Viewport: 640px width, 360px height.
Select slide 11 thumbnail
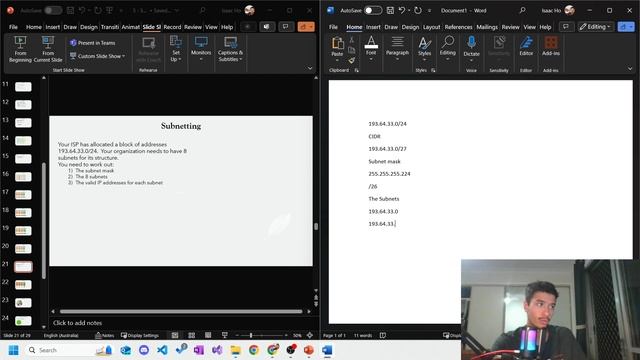23,87
